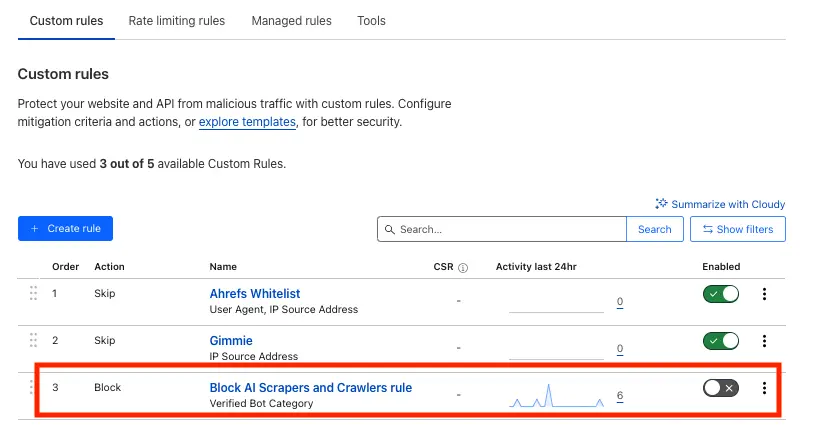The width and height of the screenshot is (814, 432).
Task: Click Summarize with Cloudy link
Action: click(x=720, y=204)
